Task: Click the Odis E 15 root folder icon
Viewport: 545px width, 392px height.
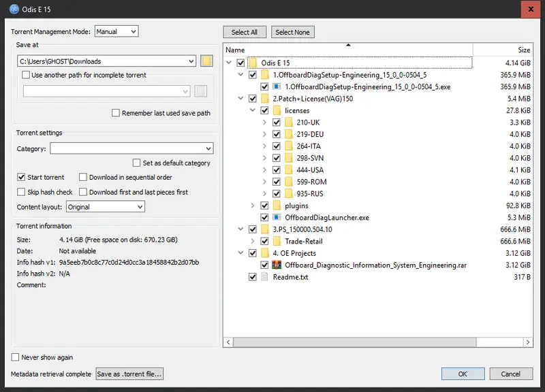Action: 253,63
